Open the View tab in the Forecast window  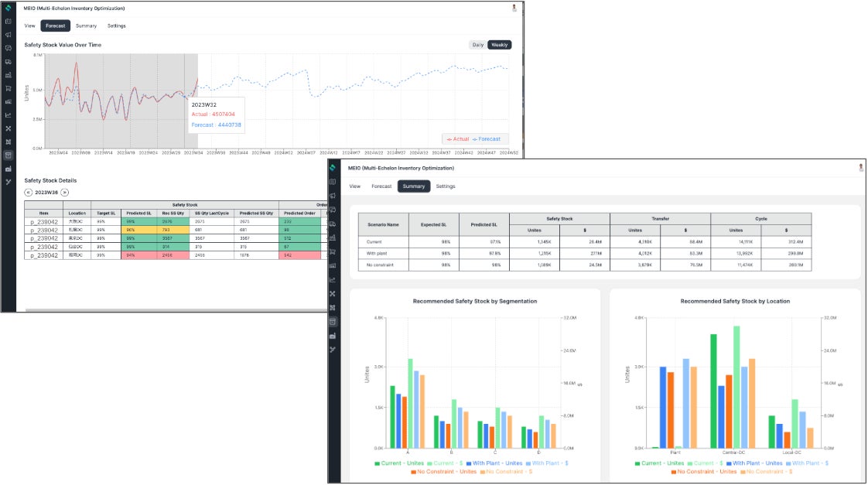coord(30,26)
